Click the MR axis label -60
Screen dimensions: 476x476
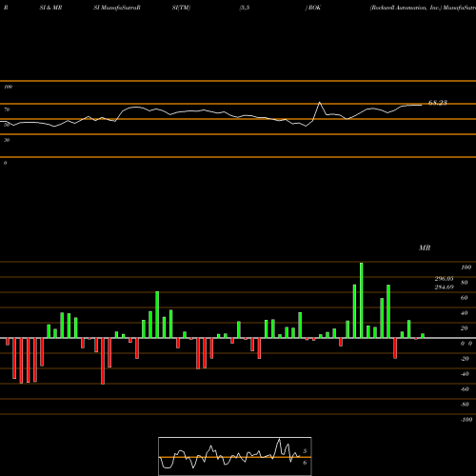(465, 389)
